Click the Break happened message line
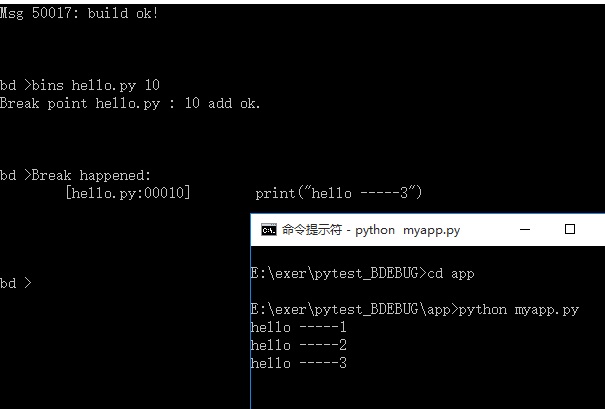Screen dimensions: 605x409 point(75,176)
